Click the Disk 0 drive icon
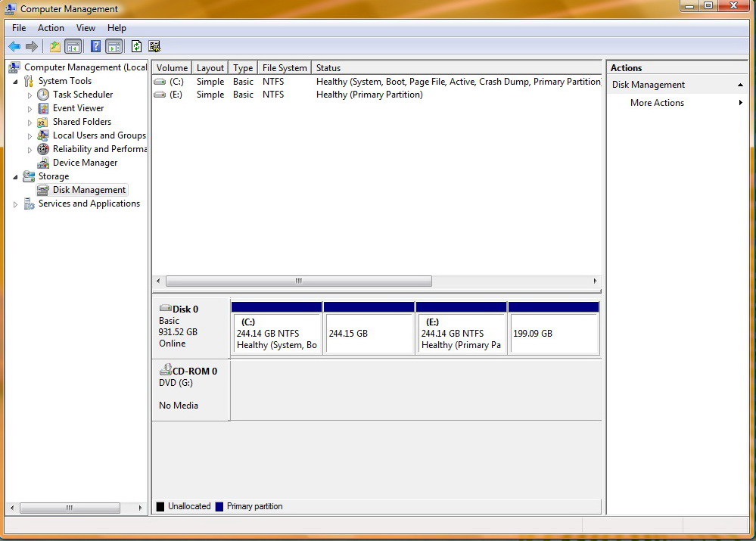This screenshot has height=541, width=756. click(166, 309)
